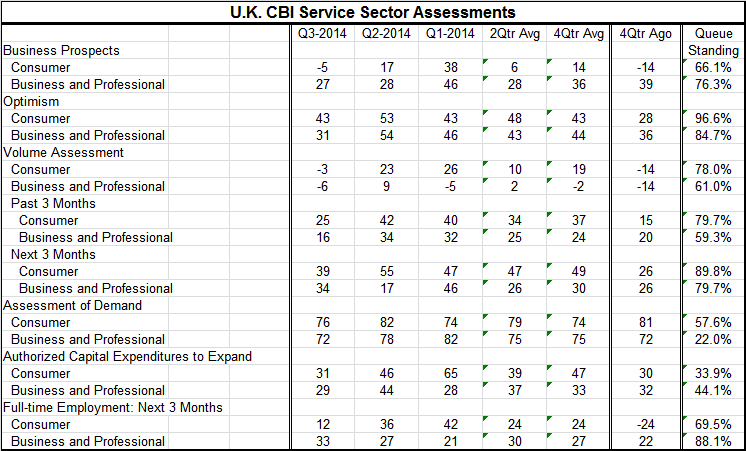Click the 4Qtr Avg header cell
746x451 pixels.
[578, 33]
